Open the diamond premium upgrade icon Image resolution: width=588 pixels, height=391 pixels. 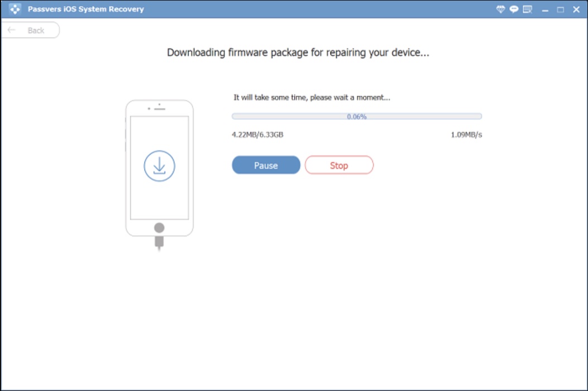click(500, 9)
